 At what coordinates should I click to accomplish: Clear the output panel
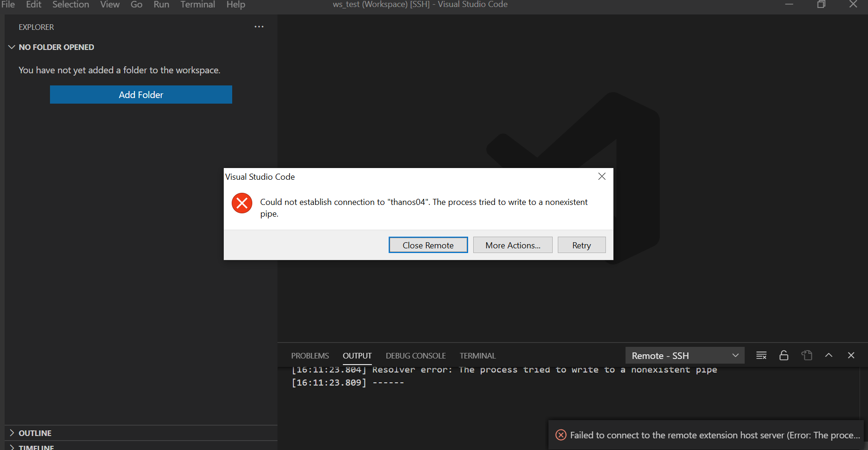pos(761,355)
